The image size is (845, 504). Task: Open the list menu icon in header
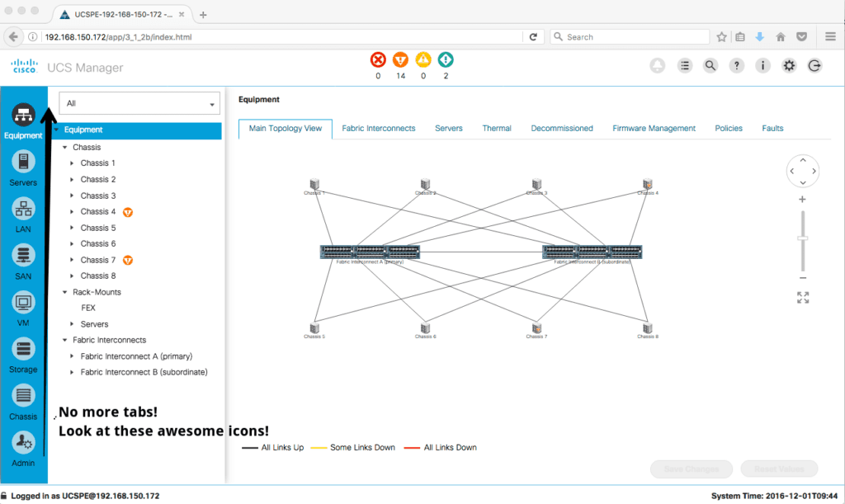[685, 66]
